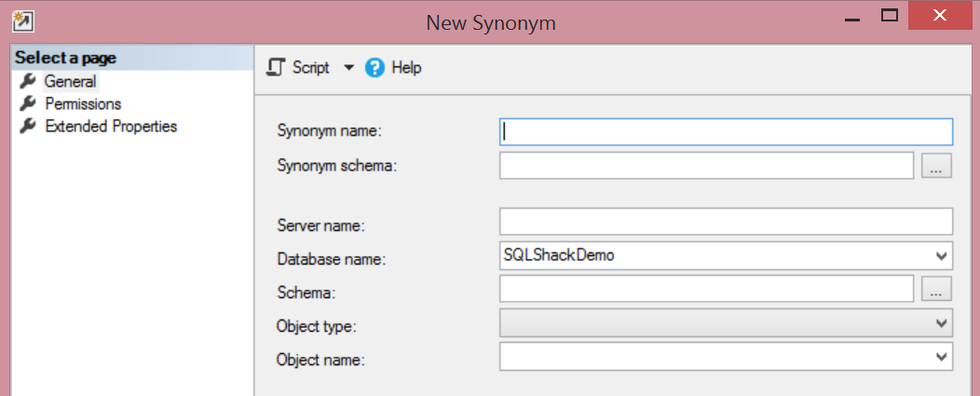Image resolution: width=980 pixels, height=396 pixels.
Task: Open the Script dropdown arrow
Action: pos(348,67)
